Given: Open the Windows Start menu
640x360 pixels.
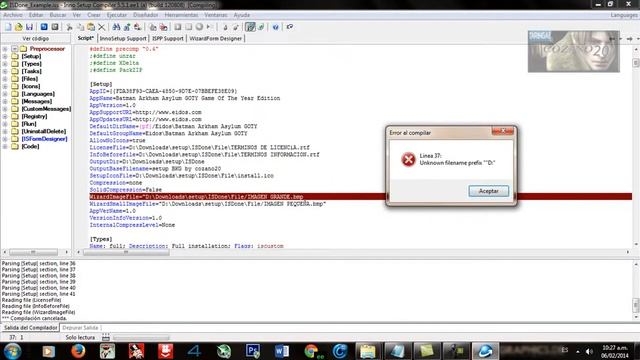Looking at the screenshot, I should point(12,351).
